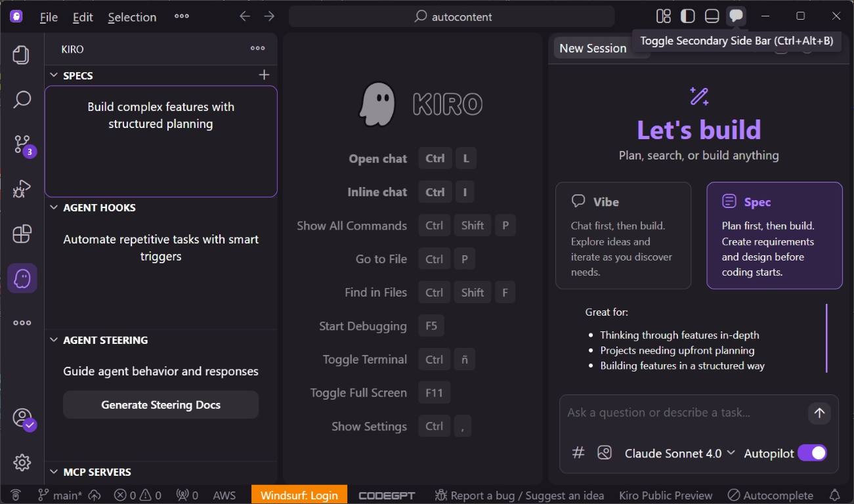Open the Accounts menu icon

coord(24,418)
